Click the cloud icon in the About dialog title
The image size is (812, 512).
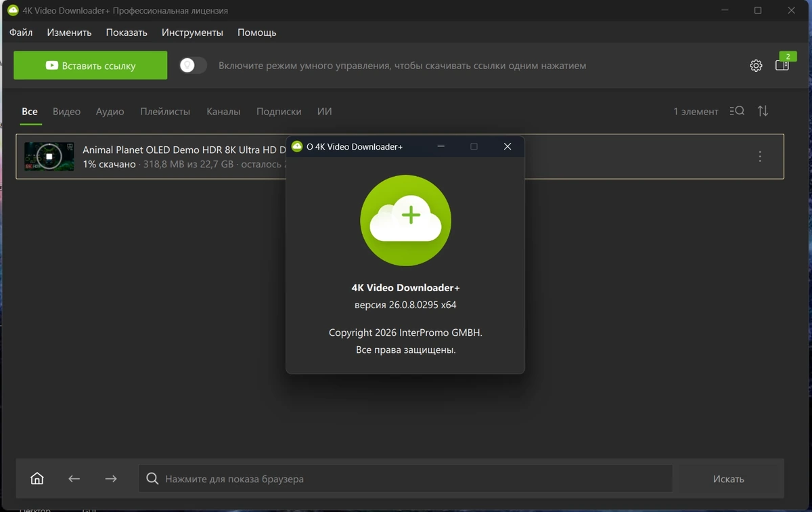296,146
